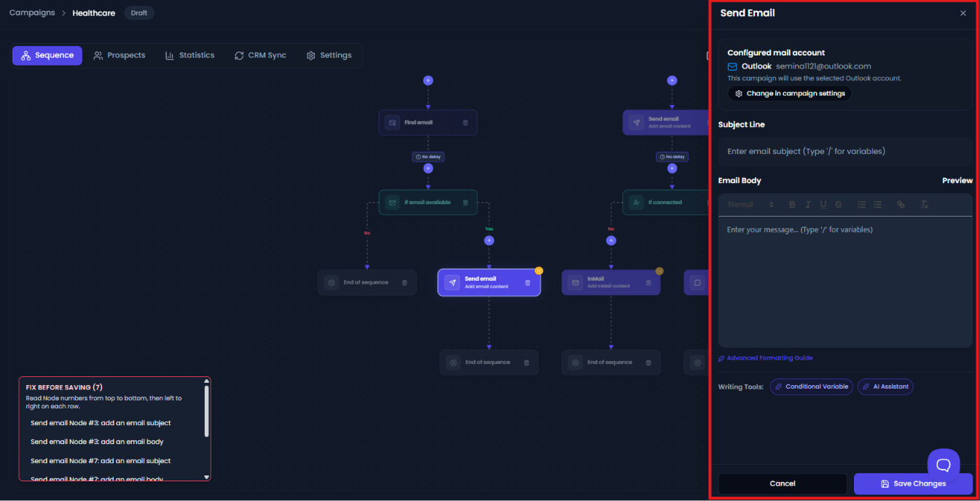
Task: Toggle bold formatting in email body toolbar
Action: 792,205
